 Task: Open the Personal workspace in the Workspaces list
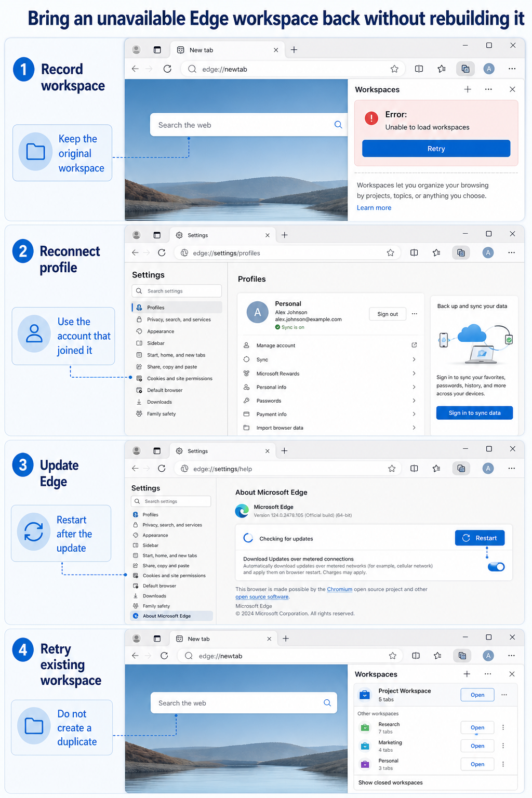pyautogui.click(x=477, y=764)
